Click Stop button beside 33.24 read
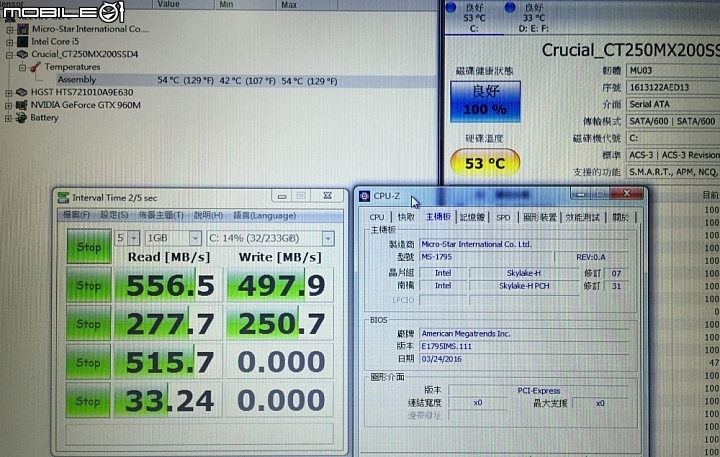The width and height of the screenshot is (720, 457). coord(88,401)
